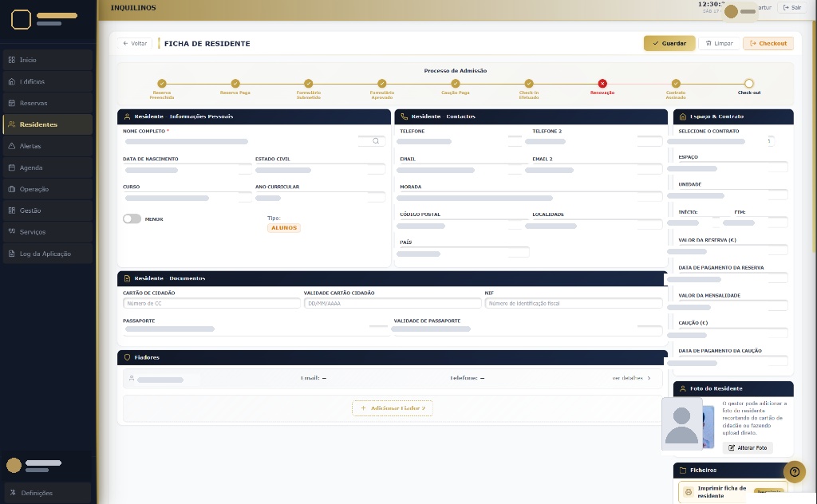Click the failed Renovação step marker

click(x=602, y=83)
